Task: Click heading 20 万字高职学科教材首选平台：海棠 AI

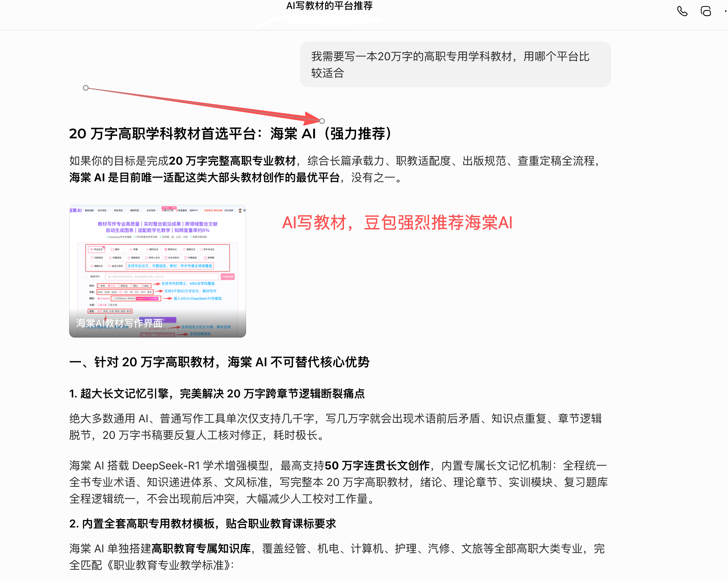Action: point(231,134)
